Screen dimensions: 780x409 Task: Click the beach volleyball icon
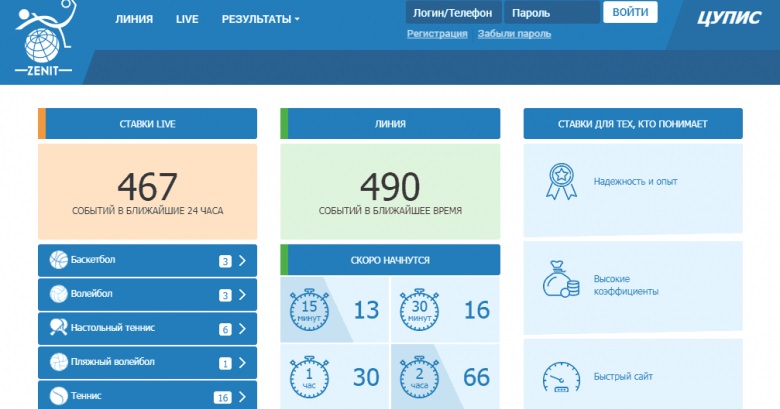(x=58, y=362)
